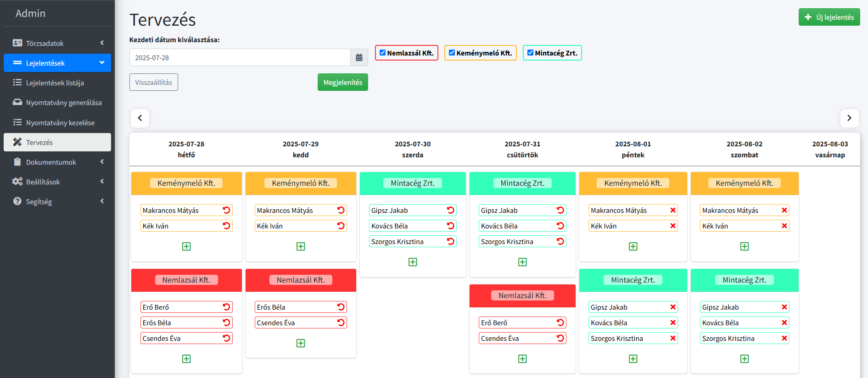Viewport: 868px width, 378px height.
Task: Remove Gipsz Jakab from Friday's Mintacég card
Action: click(672, 307)
